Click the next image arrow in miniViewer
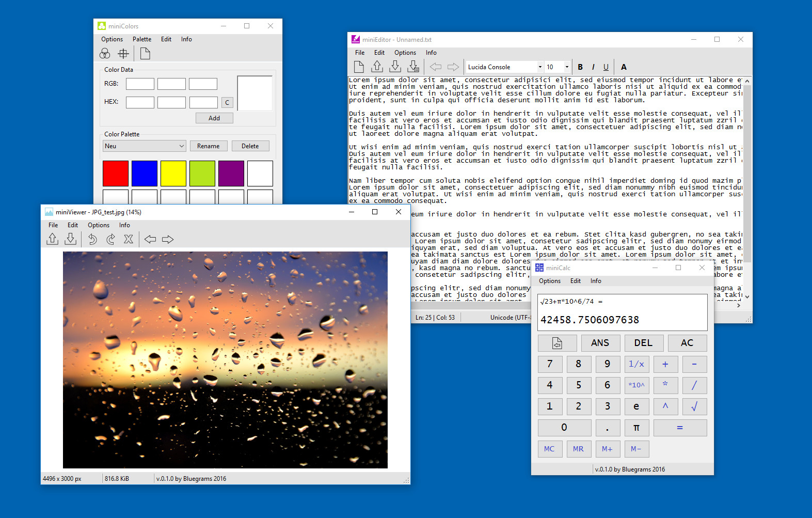812x518 pixels. [x=168, y=239]
